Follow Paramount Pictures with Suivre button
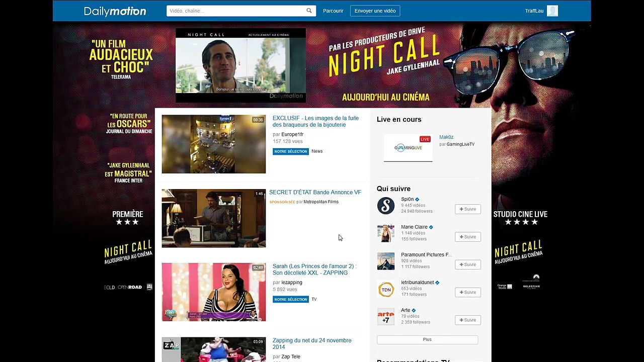644x362 pixels. [468, 264]
